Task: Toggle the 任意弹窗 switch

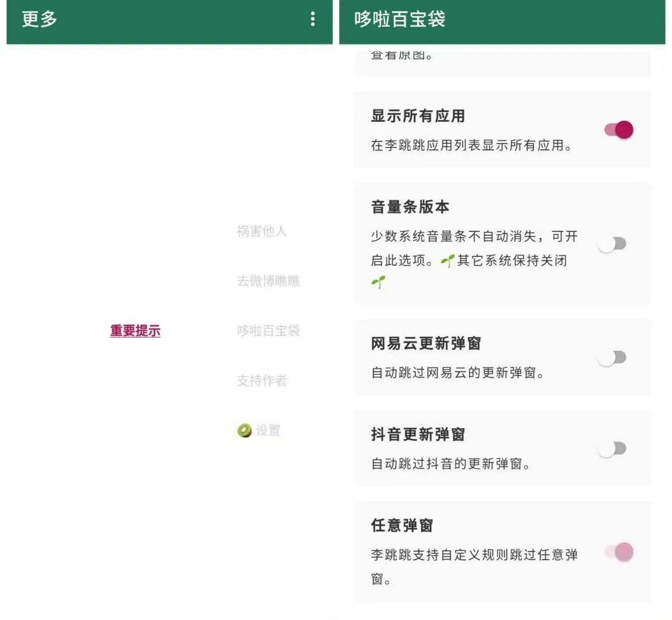Action: (x=618, y=552)
